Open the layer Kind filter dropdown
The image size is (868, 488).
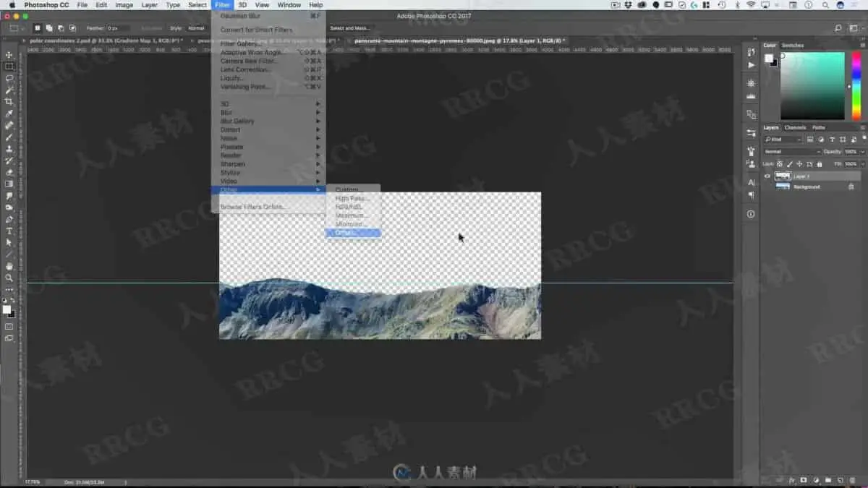tap(783, 140)
